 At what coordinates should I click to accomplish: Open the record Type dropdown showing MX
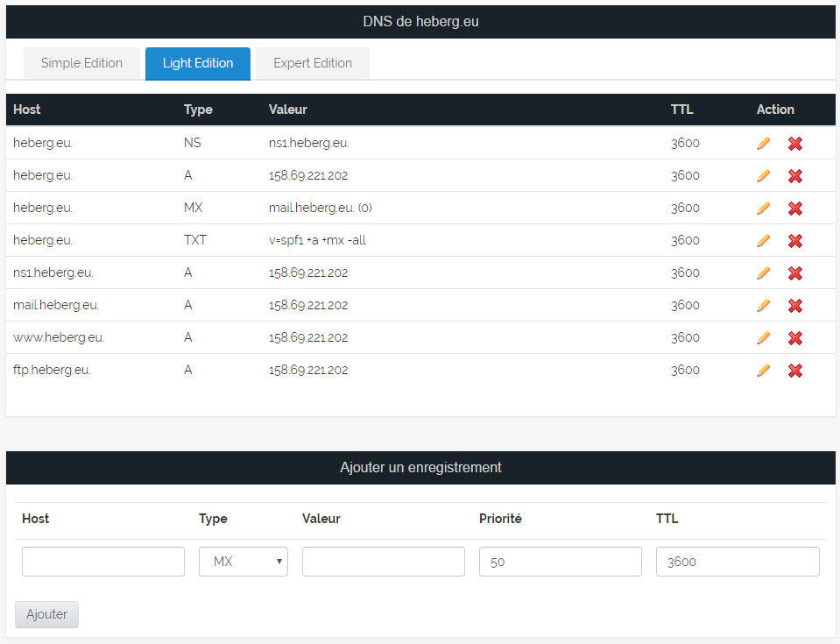click(x=244, y=562)
